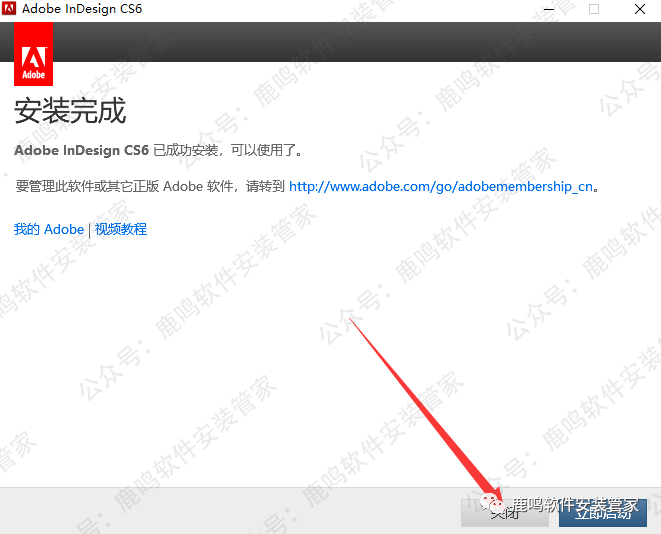This screenshot has height=534, width=661.
Task: Click the 'Adobe InDesign CS6' window title text
Action: pyautogui.click(x=82, y=9)
